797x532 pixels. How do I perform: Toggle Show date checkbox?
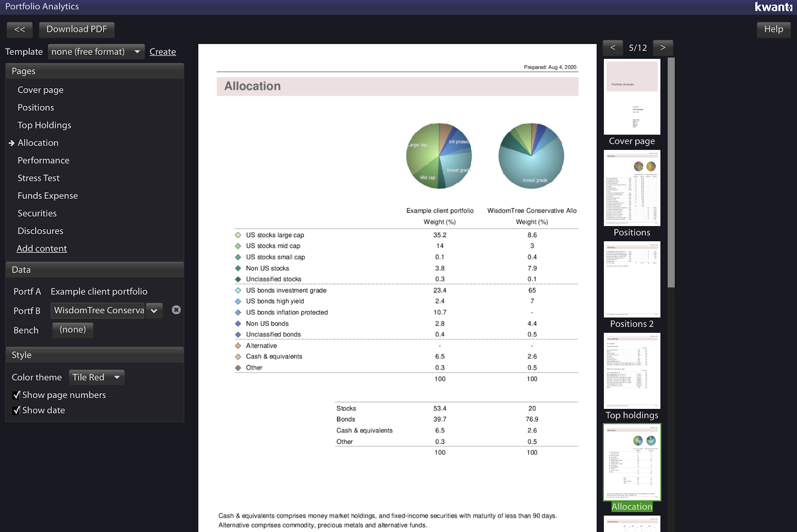pos(16,410)
